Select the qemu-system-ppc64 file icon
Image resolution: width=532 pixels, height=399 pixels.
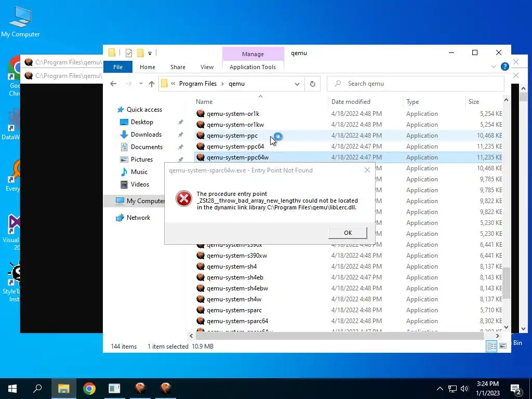tap(201, 146)
